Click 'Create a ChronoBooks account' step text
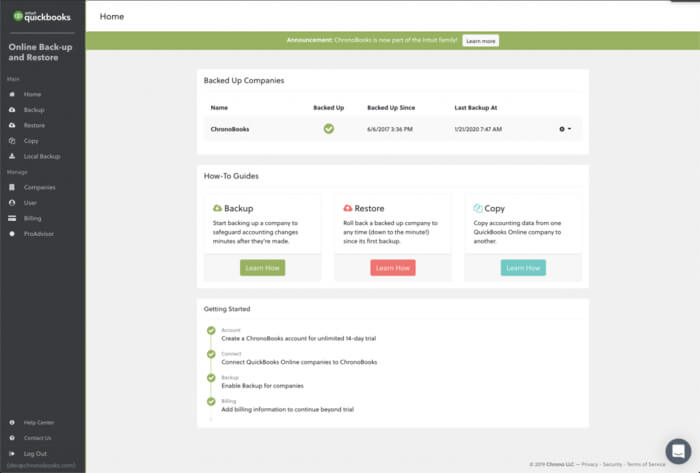The height and width of the screenshot is (473, 700). coord(299,338)
